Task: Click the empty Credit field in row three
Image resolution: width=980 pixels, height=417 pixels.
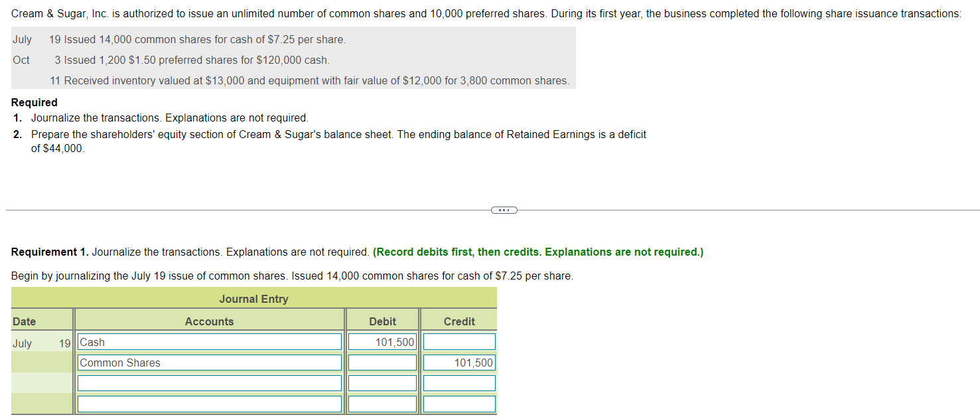Action: pyautogui.click(x=458, y=382)
